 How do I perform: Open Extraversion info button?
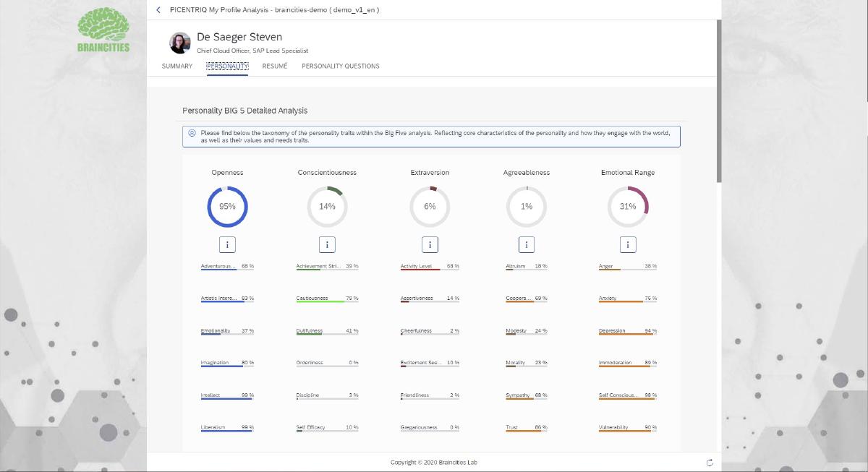[x=430, y=244]
